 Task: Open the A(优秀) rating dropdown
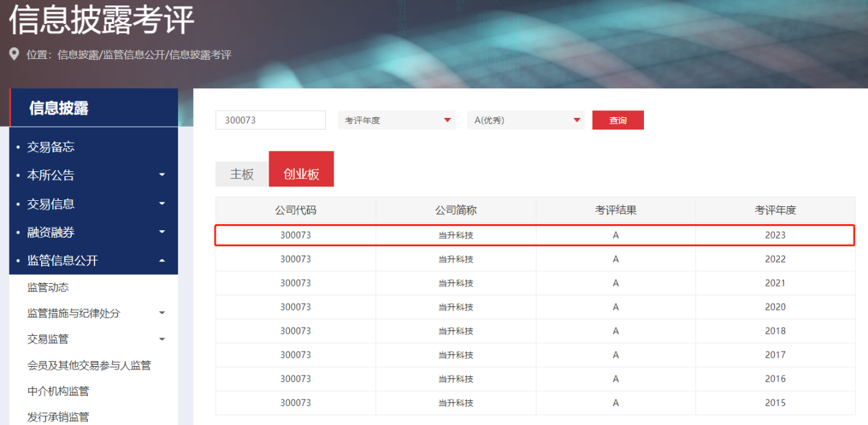[x=525, y=120]
